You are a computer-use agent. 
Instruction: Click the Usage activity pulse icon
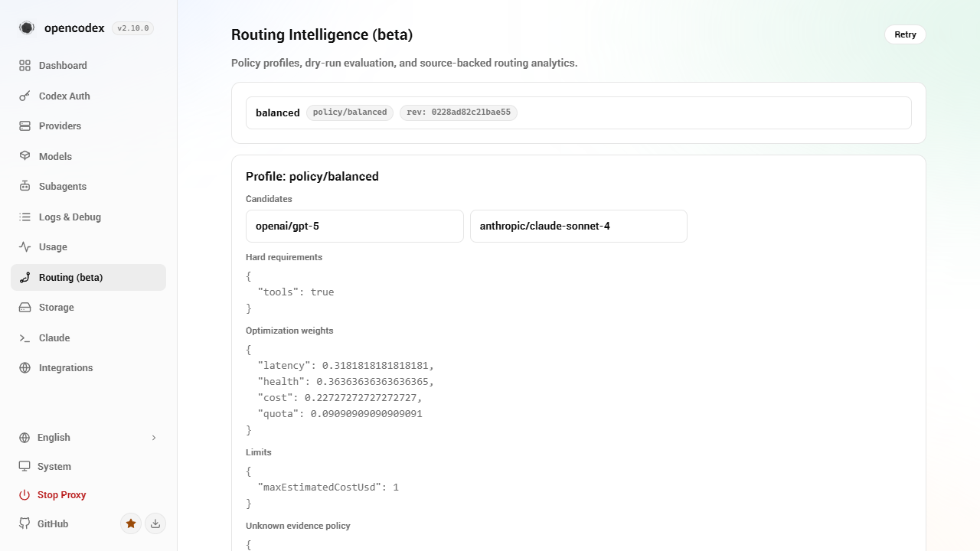click(x=25, y=247)
